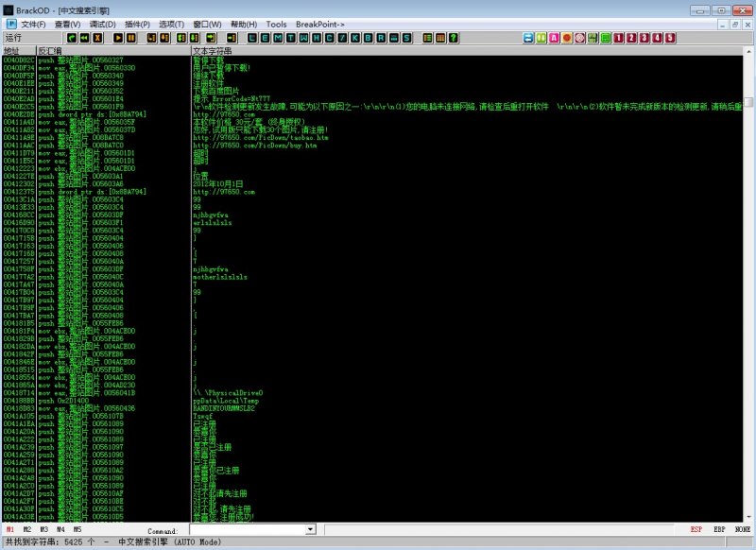Click the target bullseye plugin icon
Viewport: 756px width, 550px height.
579,38
